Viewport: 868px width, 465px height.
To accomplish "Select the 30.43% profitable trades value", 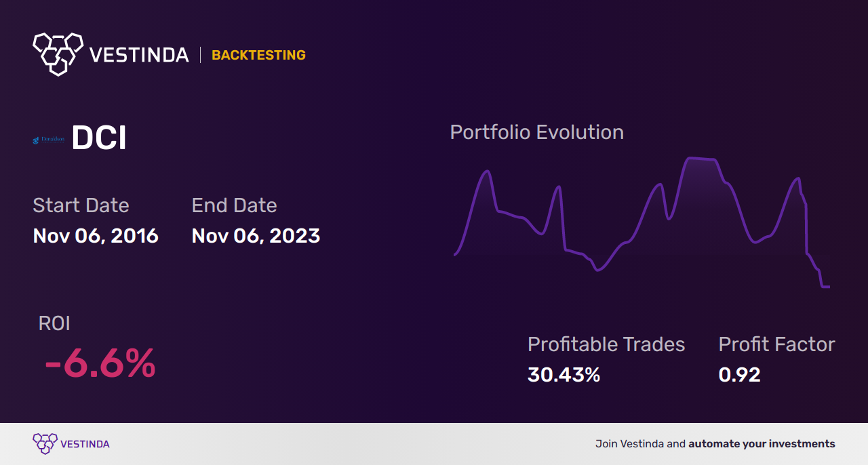I will (x=564, y=374).
